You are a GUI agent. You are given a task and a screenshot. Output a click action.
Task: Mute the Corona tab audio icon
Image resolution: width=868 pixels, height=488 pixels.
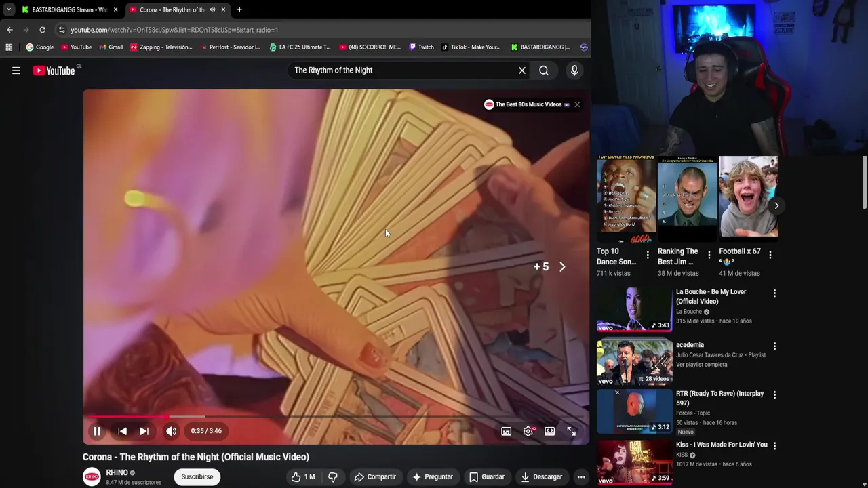[212, 9]
